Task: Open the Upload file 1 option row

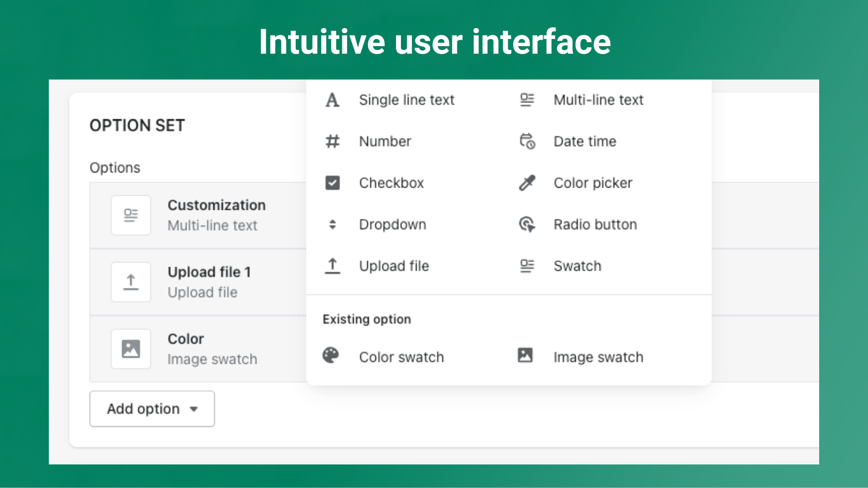Action: [x=209, y=282]
